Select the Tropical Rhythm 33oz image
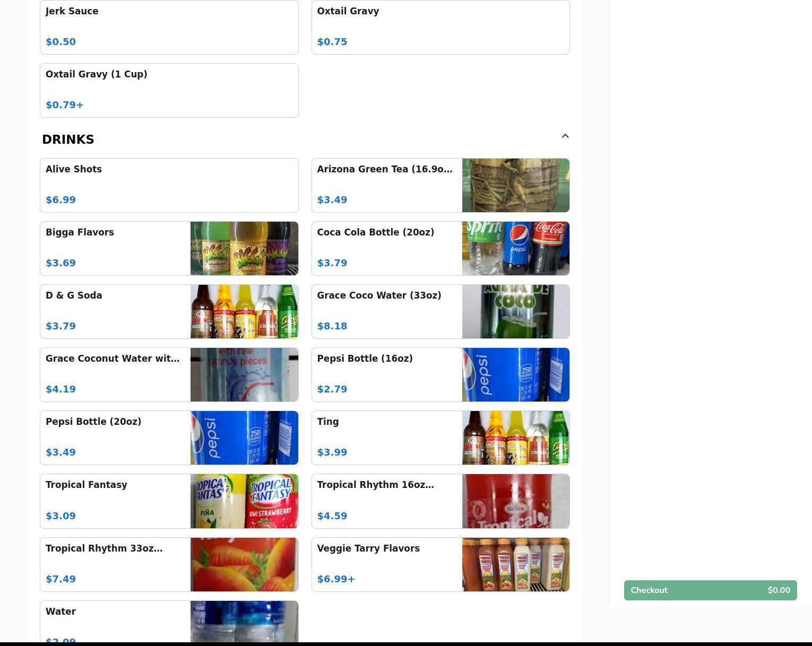Screen dimensions: 812x646 point(244,564)
